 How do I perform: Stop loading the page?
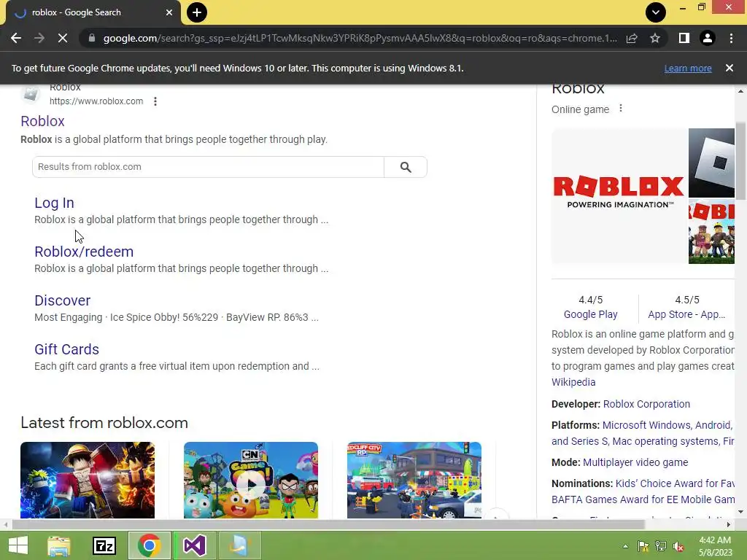click(63, 38)
